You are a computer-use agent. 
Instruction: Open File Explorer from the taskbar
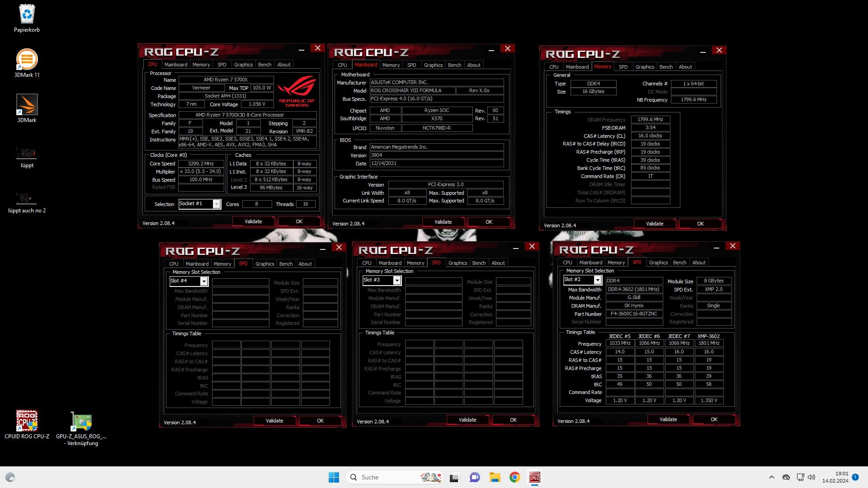click(495, 477)
